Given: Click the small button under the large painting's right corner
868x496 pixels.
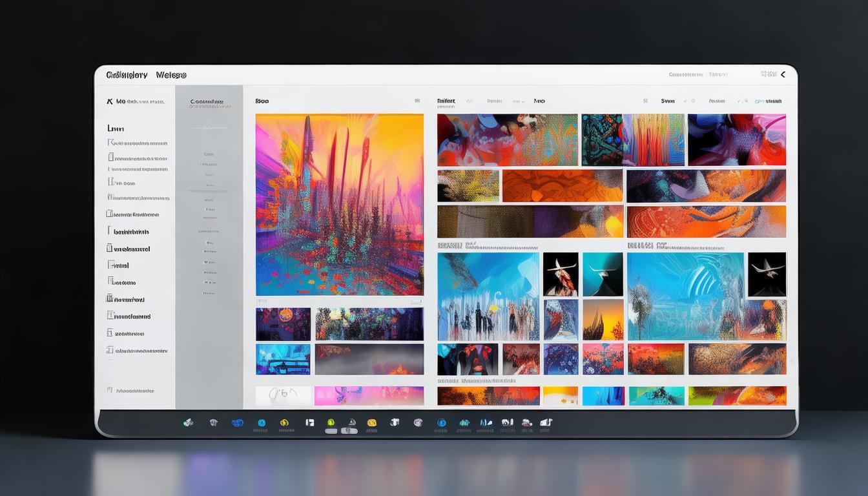Looking at the screenshot, I should [x=417, y=302].
